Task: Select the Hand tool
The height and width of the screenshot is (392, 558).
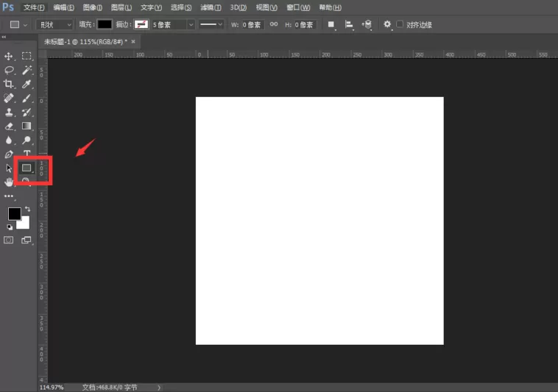Action: [x=9, y=182]
